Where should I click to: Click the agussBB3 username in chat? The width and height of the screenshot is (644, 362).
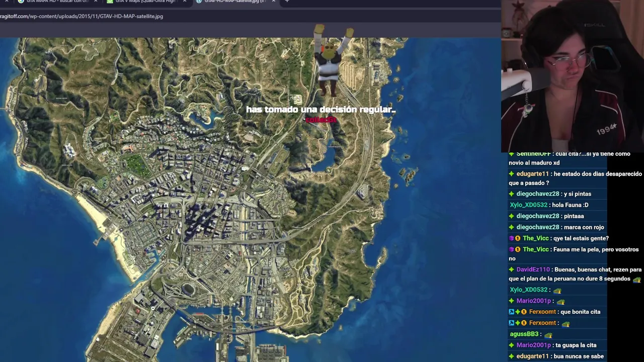[524, 334]
